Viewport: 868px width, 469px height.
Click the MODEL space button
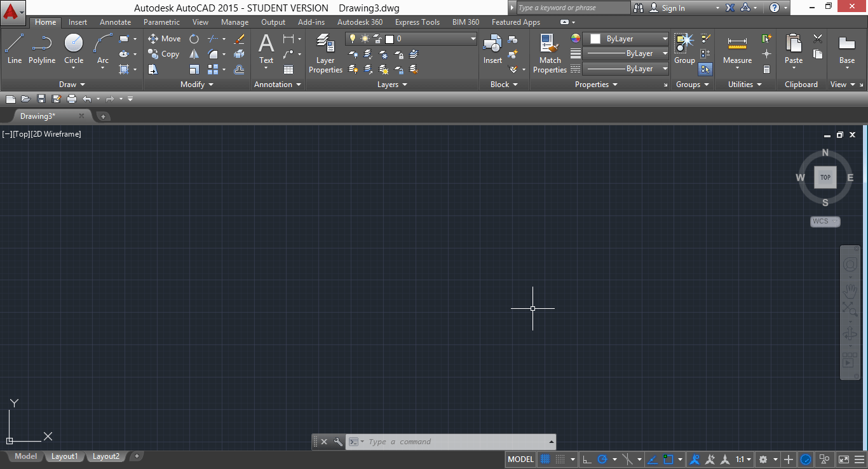click(521, 459)
